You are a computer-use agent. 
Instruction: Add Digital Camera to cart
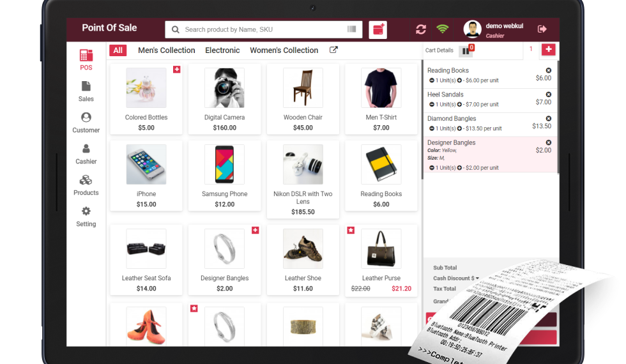tap(224, 99)
